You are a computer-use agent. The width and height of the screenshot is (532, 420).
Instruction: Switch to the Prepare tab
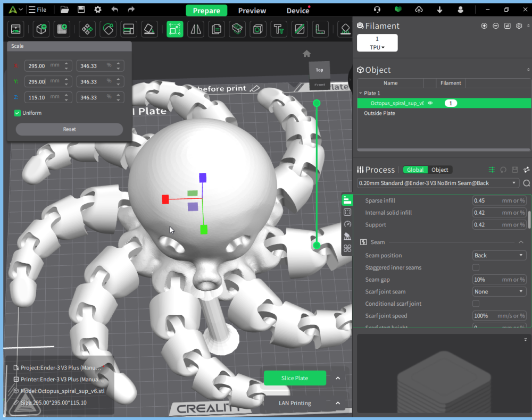tap(206, 11)
